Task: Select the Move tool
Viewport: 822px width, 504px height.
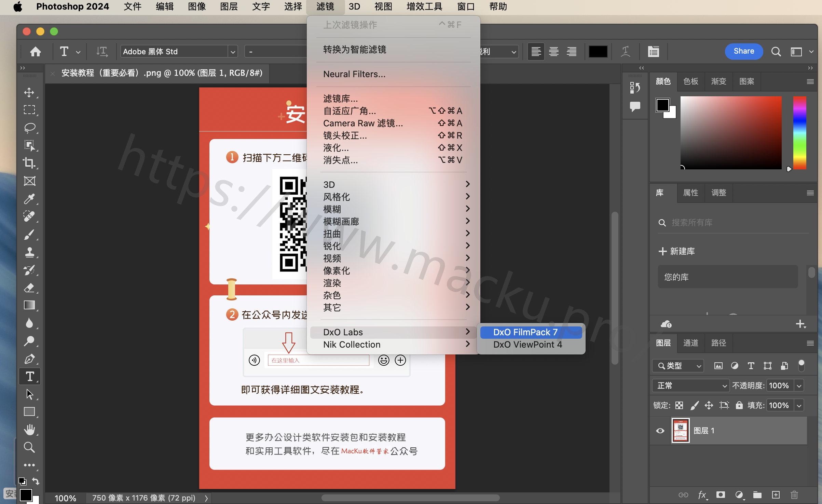Action: (29, 93)
